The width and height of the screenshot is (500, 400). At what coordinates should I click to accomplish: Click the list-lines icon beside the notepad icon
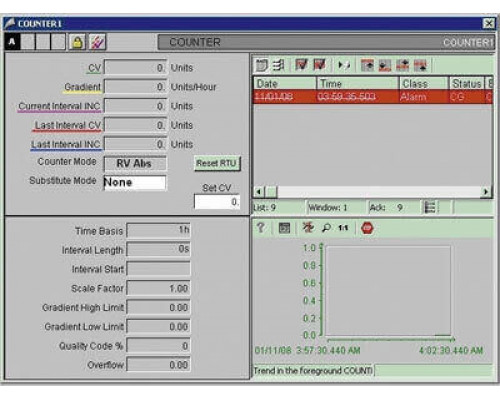pyautogui.click(x=278, y=65)
